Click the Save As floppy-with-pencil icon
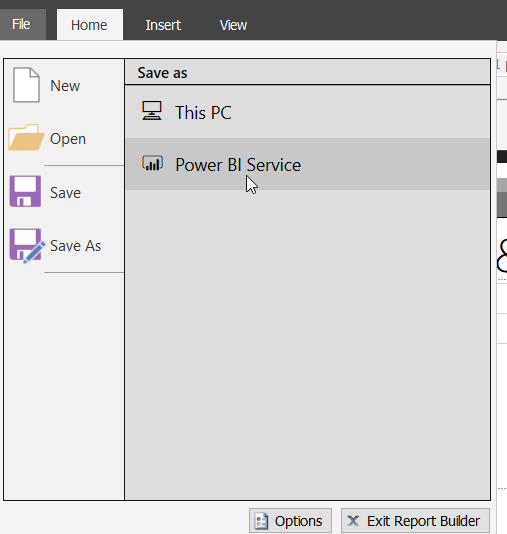This screenshot has width=507, height=534. pyautogui.click(x=27, y=246)
